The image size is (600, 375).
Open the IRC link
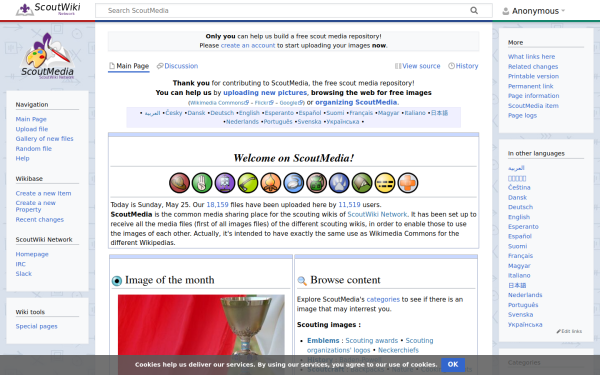(21, 264)
